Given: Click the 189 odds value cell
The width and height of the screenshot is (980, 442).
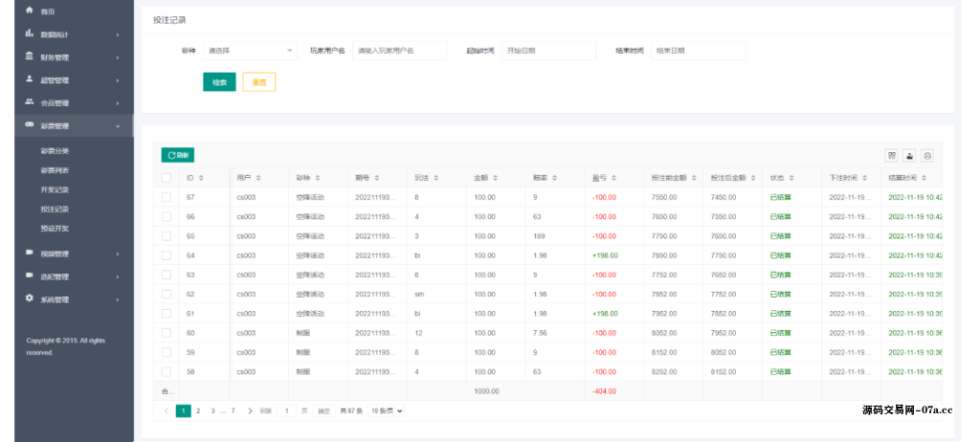Looking at the screenshot, I should pos(539,236).
